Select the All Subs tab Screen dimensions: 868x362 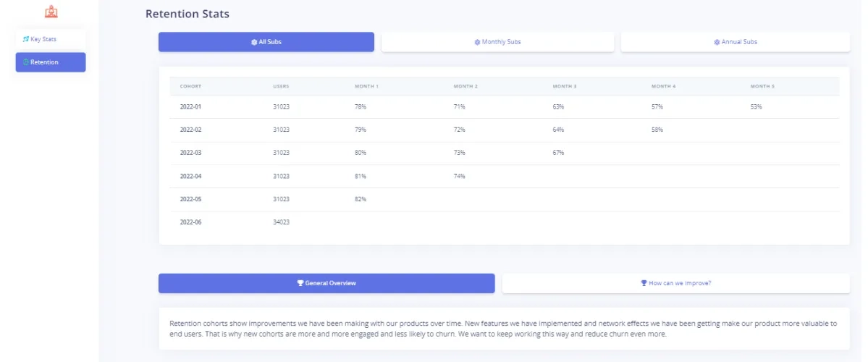(266, 42)
